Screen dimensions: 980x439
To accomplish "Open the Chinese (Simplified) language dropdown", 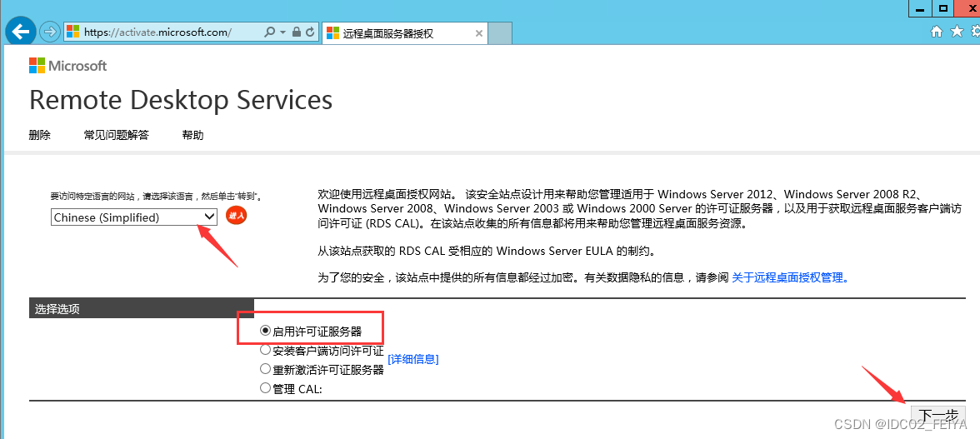I will (133, 217).
